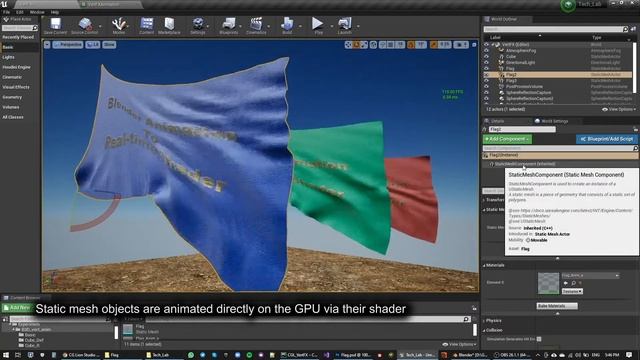Open the Lit view mode dropdown
Viewport: 640px width, 360px height.
coord(93,44)
